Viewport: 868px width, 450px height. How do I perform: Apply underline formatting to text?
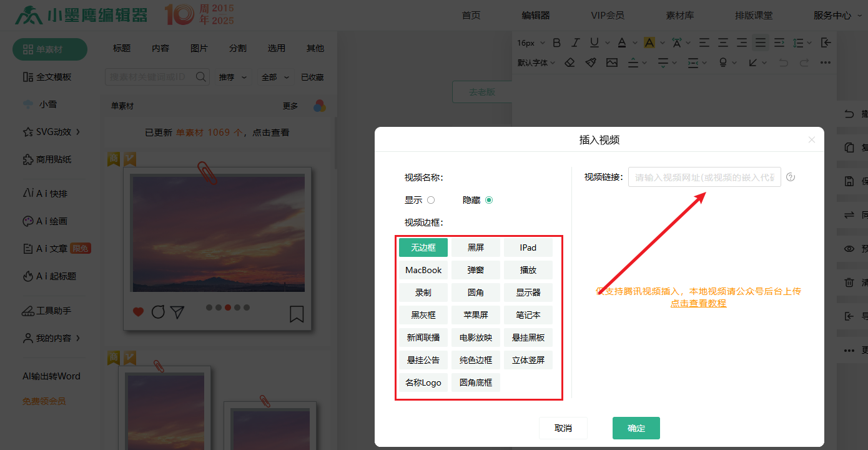[x=594, y=42]
